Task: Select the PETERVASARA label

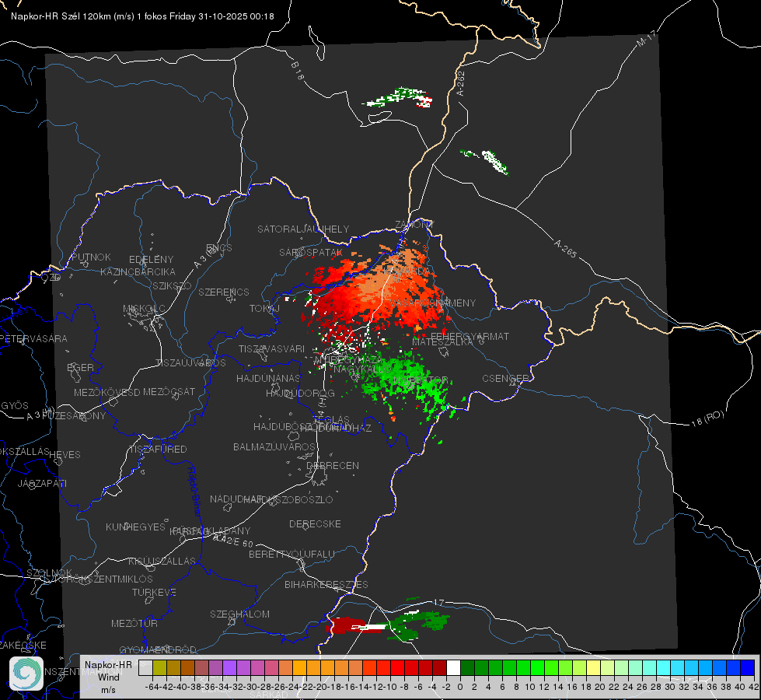Action: 33,338
